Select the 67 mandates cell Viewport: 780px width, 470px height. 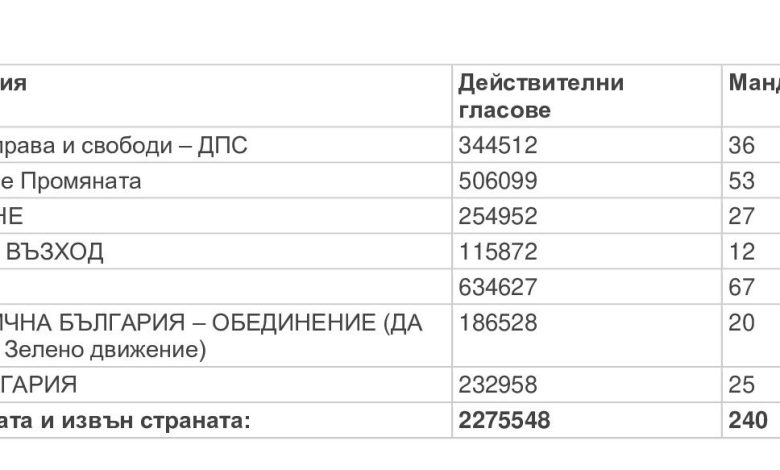click(742, 287)
